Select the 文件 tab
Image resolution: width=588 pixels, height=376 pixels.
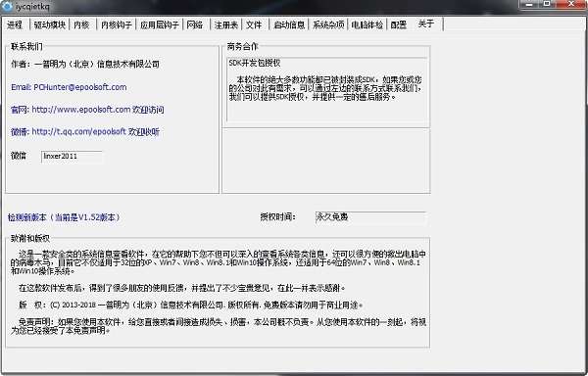pyautogui.click(x=255, y=24)
